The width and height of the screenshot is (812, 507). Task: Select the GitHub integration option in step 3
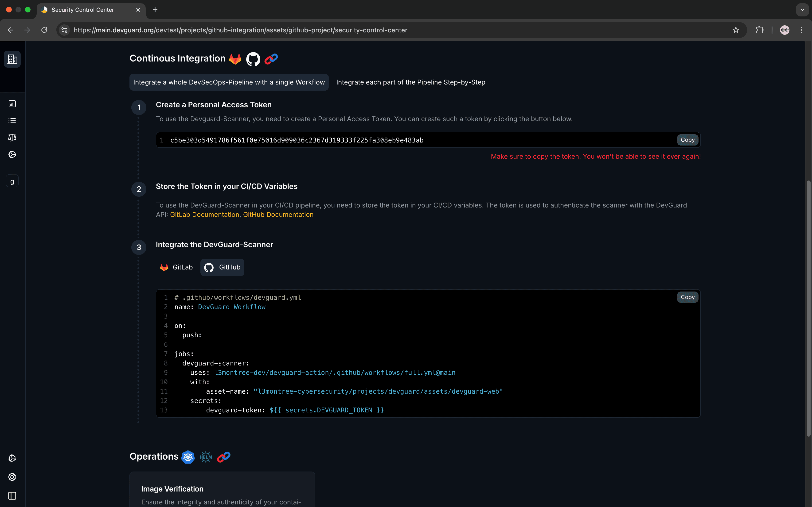222,267
